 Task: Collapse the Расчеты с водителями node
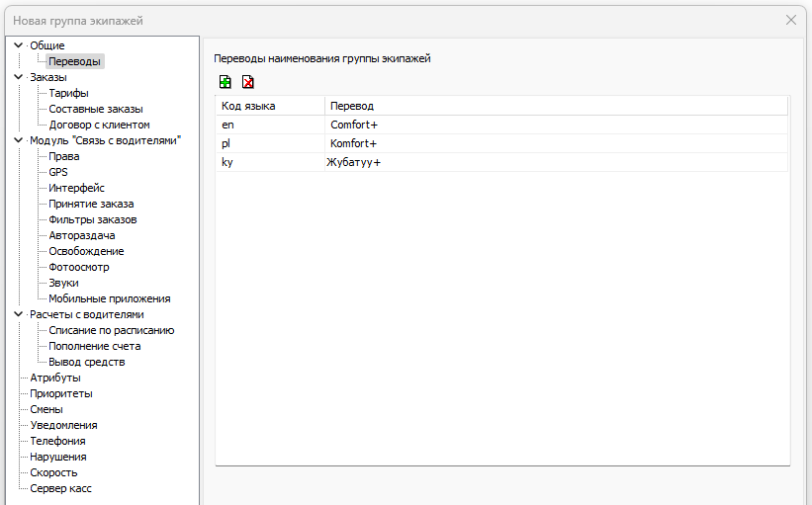[18, 314]
